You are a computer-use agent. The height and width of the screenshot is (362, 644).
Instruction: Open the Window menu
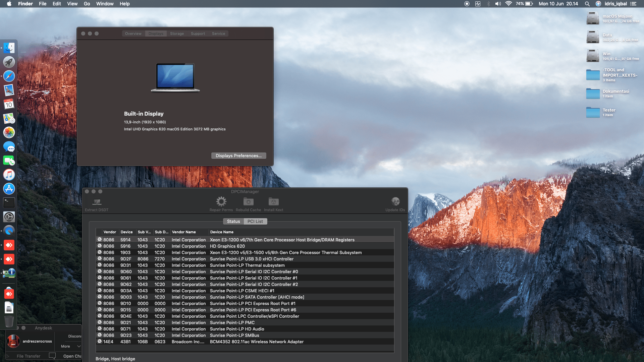coord(105,4)
